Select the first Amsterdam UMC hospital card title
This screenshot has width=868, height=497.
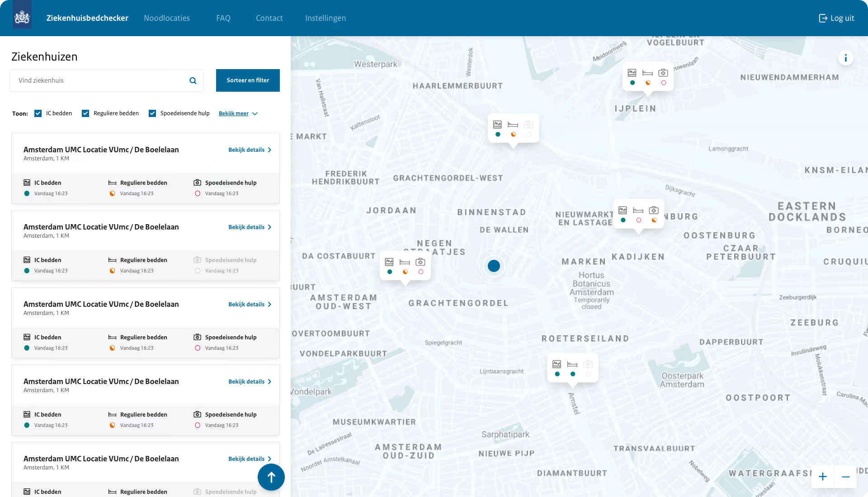[101, 150]
